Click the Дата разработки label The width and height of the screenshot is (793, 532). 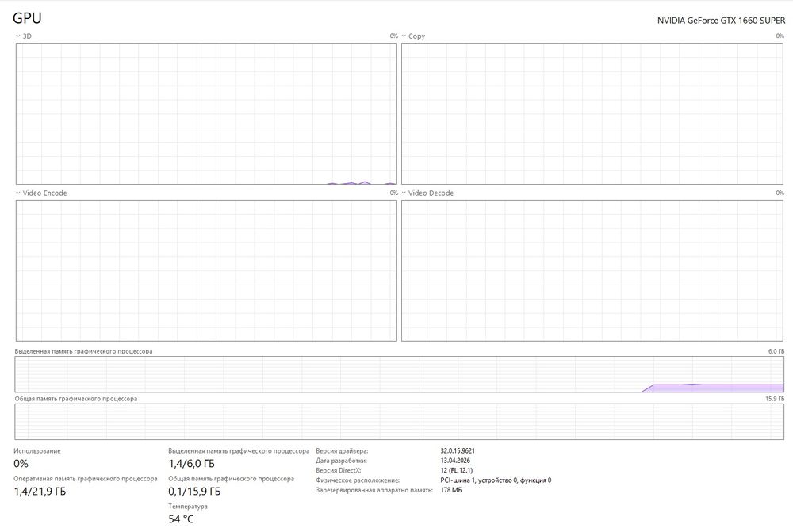341,461
